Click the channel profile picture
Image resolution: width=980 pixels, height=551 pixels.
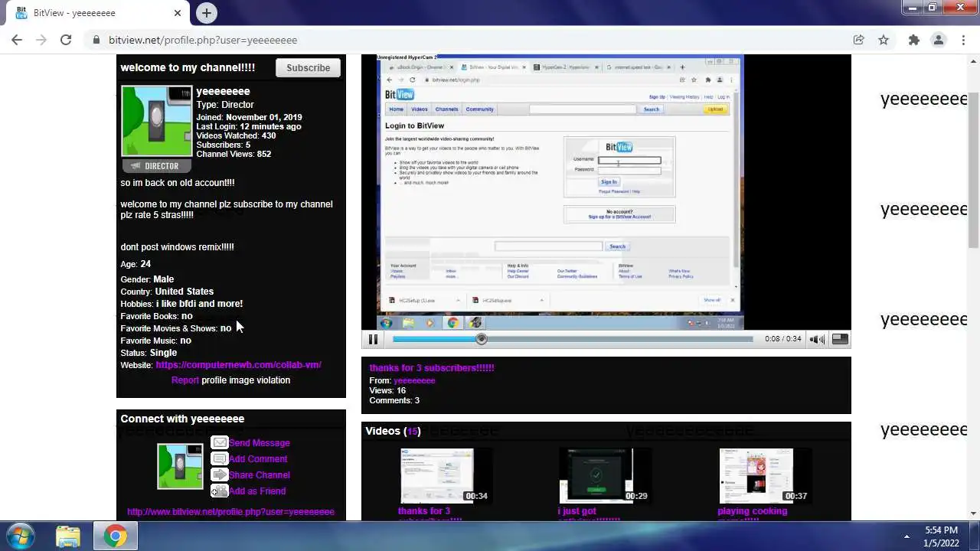pos(157,121)
